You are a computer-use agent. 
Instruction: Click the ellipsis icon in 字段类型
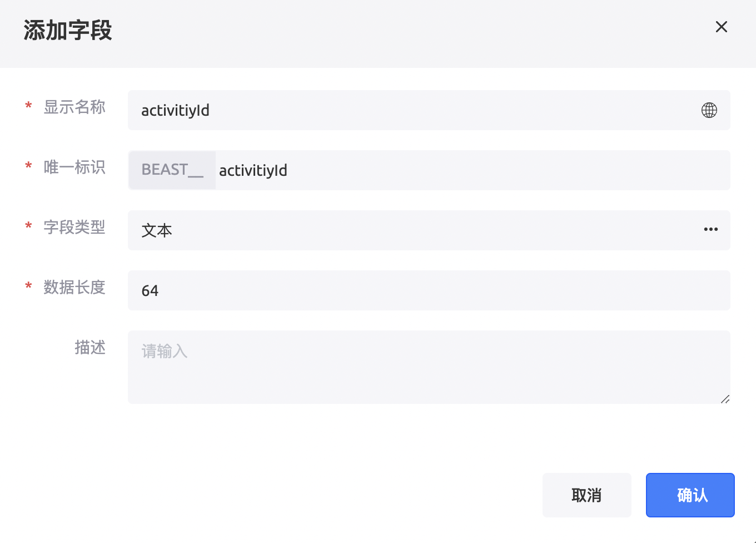tap(710, 229)
